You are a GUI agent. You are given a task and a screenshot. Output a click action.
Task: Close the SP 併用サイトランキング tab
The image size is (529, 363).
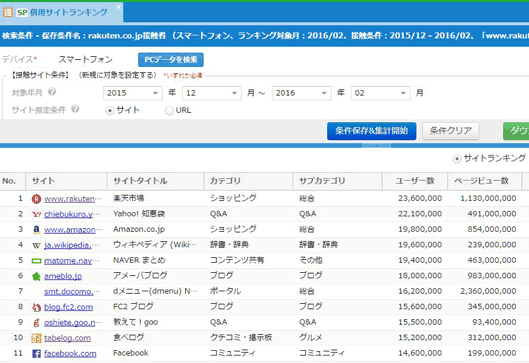pyautogui.click(x=118, y=7)
